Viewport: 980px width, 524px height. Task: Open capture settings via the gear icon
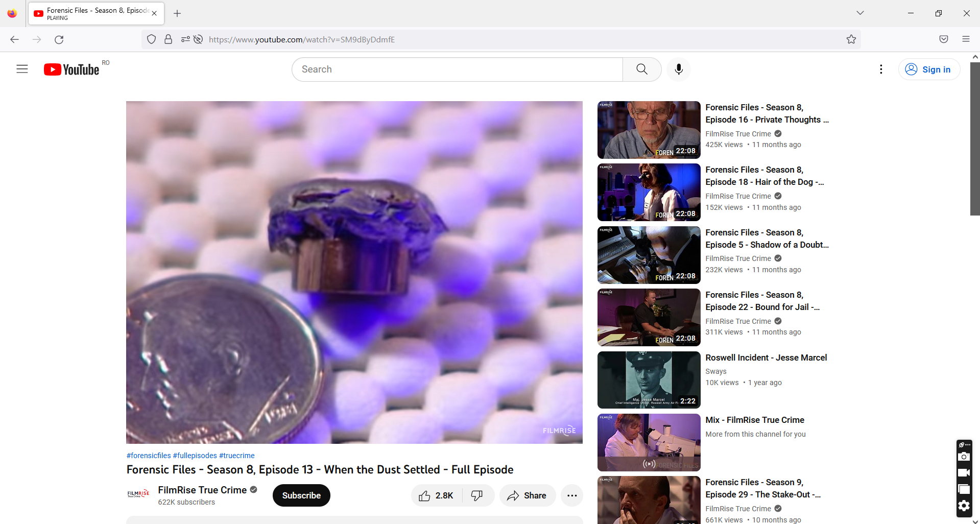[964, 506]
